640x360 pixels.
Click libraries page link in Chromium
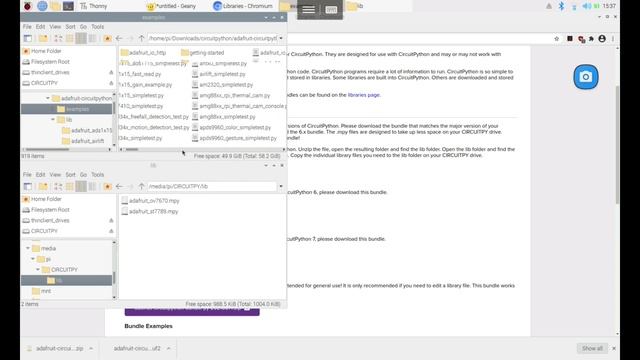pos(363,95)
